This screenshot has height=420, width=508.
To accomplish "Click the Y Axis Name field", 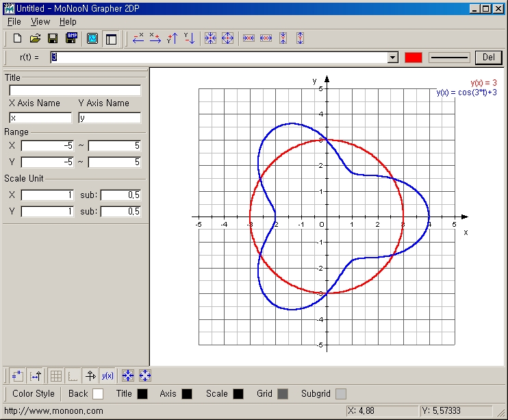I will [110, 118].
